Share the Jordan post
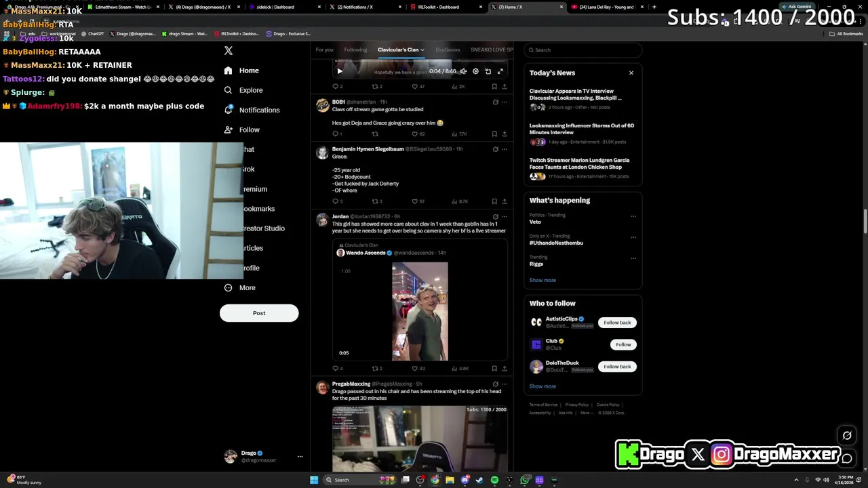This screenshot has width=868, height=488. tap(505, 369)
